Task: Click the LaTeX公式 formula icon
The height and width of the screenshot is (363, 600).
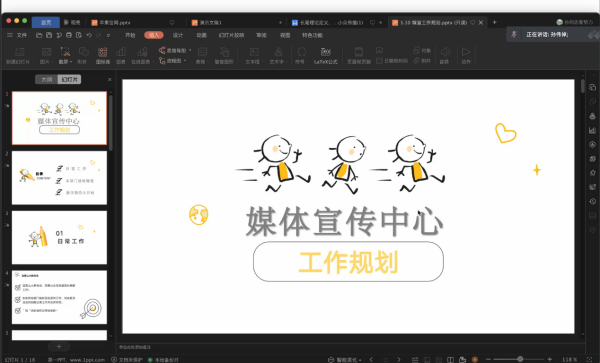Action: (326, 55)
